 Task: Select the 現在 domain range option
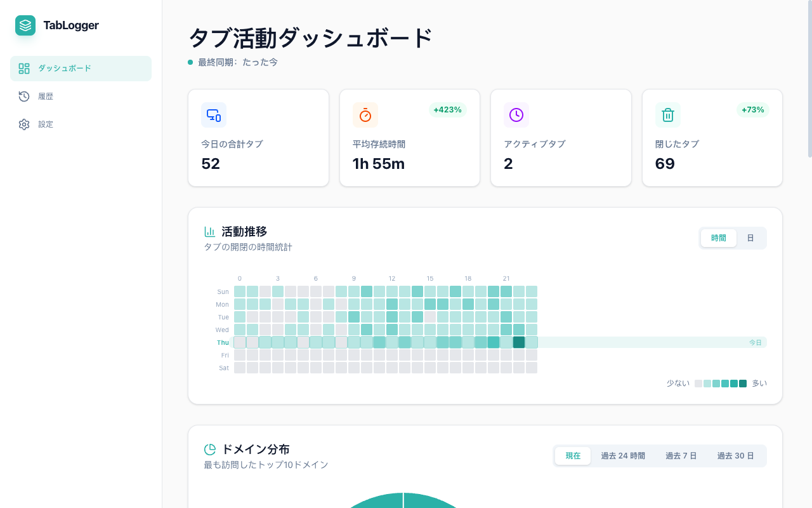573,456
